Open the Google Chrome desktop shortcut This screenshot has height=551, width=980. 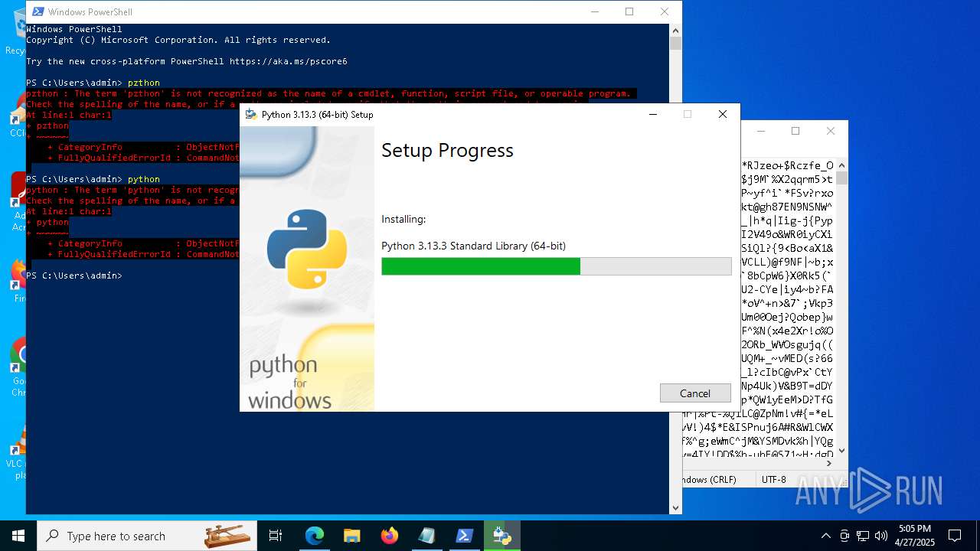18,367
